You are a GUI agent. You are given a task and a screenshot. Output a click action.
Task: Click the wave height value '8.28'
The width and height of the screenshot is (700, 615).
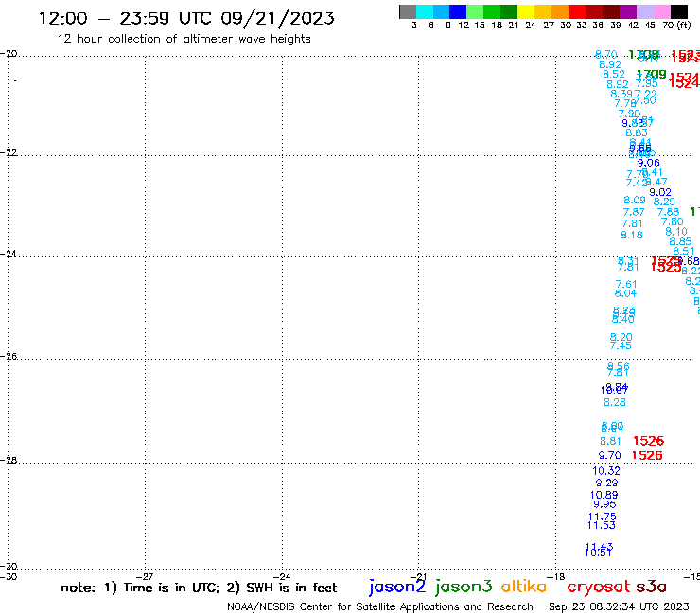pos(614,402)
